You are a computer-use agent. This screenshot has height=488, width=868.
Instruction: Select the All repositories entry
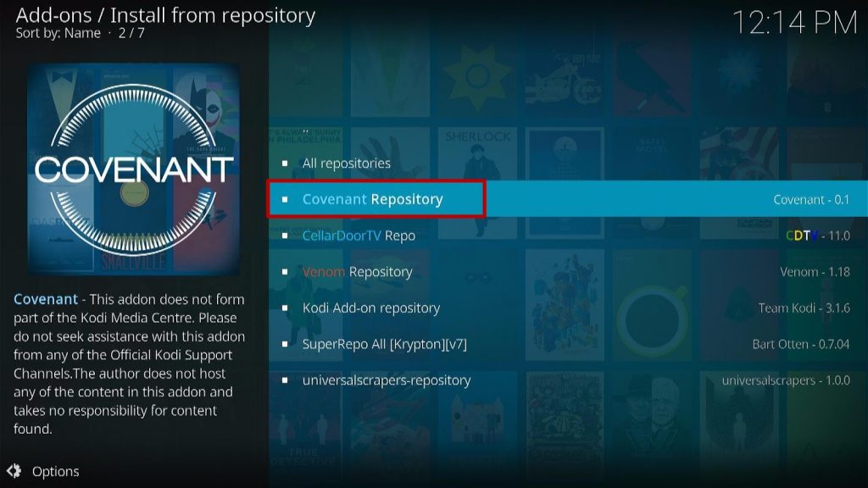[568, 164]
